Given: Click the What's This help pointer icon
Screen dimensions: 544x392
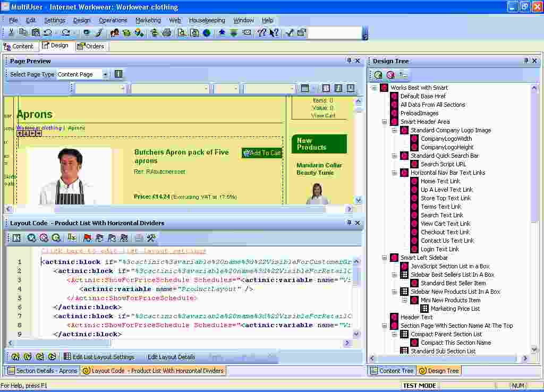Looking at the screenshot, I should click(x=274, y=32).
